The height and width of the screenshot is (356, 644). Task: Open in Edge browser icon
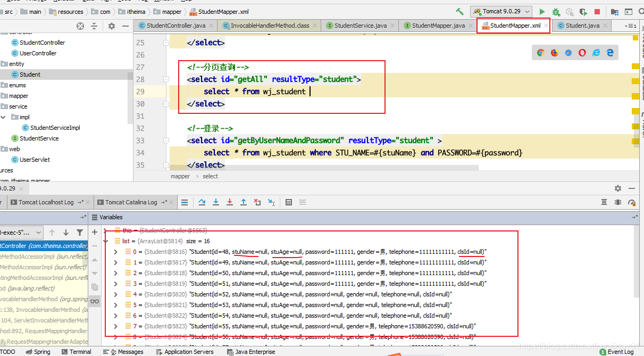(610, 52)
